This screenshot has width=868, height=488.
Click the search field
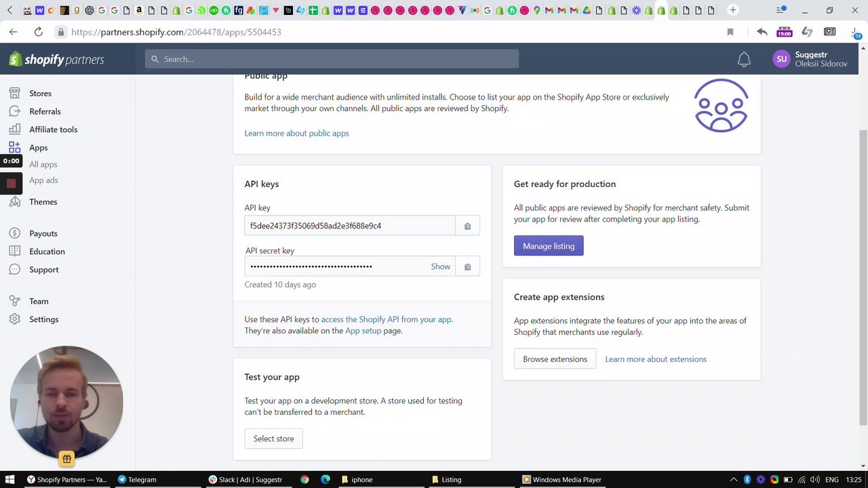[332, 59]
